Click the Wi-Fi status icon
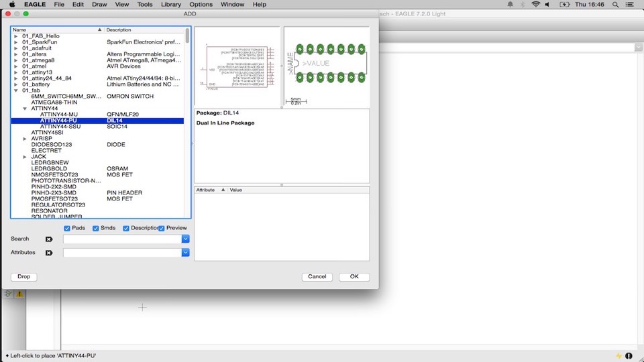 [x=535, y=5]
